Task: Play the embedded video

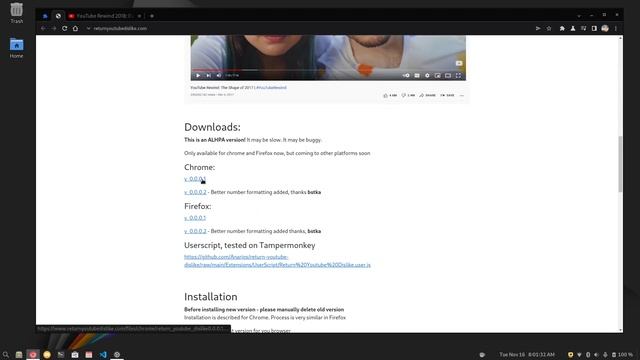Action: tap(198, 76)
